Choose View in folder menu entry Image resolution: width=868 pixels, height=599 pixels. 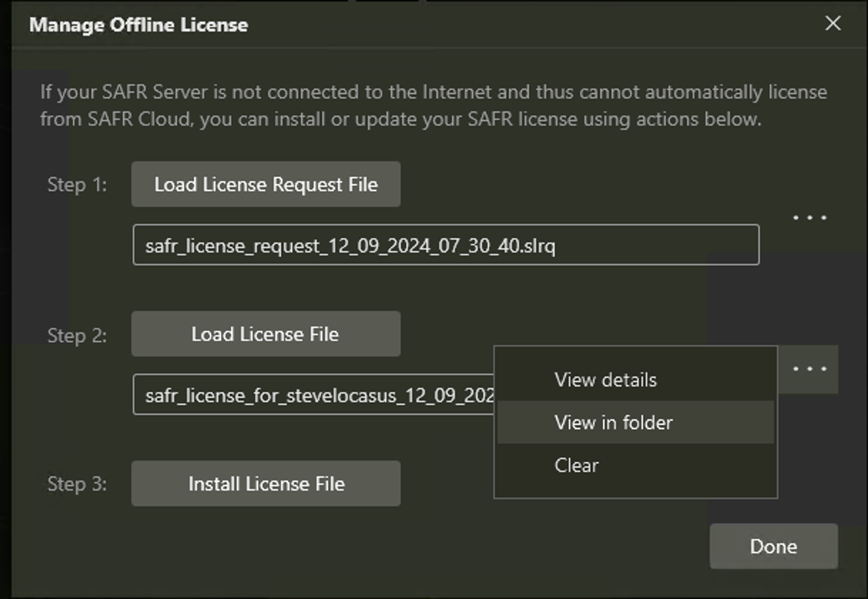point(613,422)
